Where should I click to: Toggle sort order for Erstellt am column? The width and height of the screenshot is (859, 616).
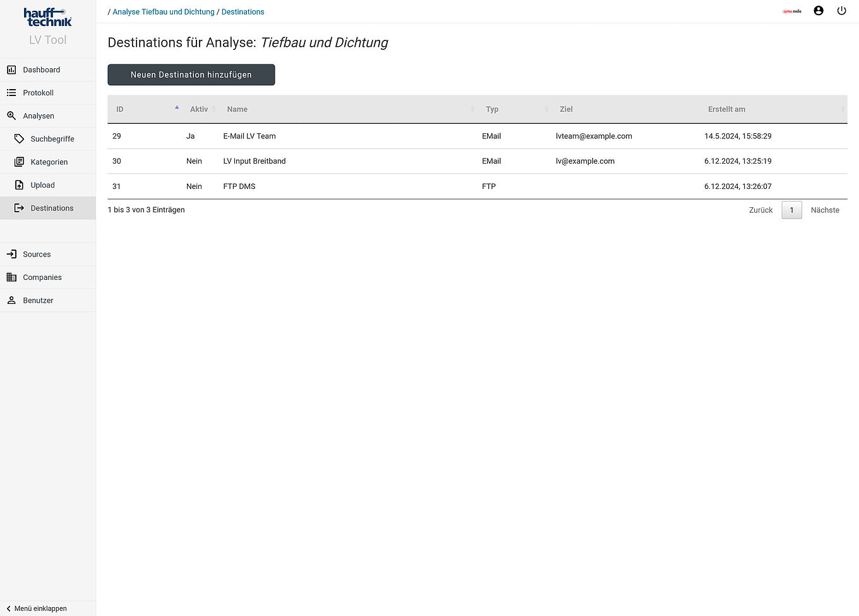[843, 109]
